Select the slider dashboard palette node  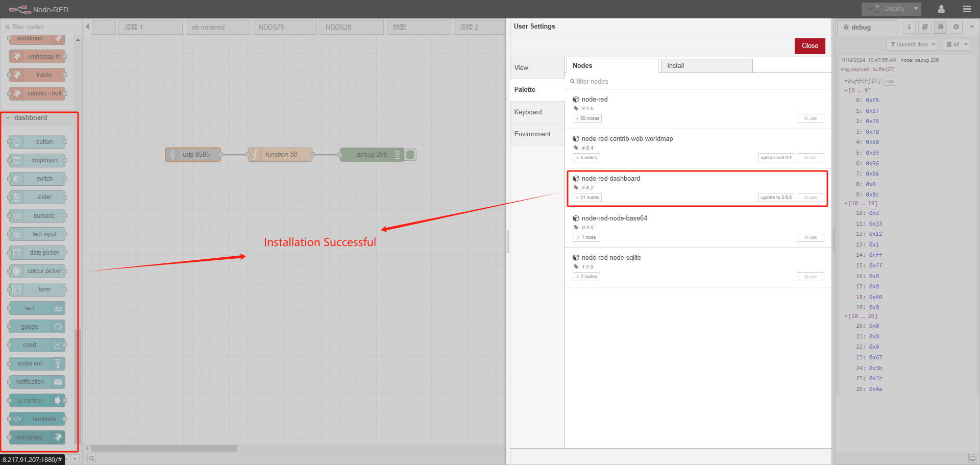tap(37, 197)
